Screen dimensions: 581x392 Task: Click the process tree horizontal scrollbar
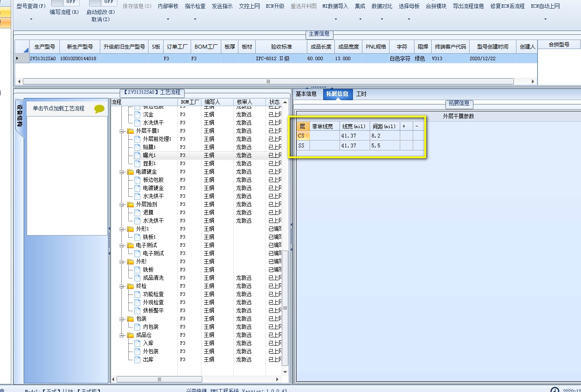pyautogui.click(x=159, y=379)
